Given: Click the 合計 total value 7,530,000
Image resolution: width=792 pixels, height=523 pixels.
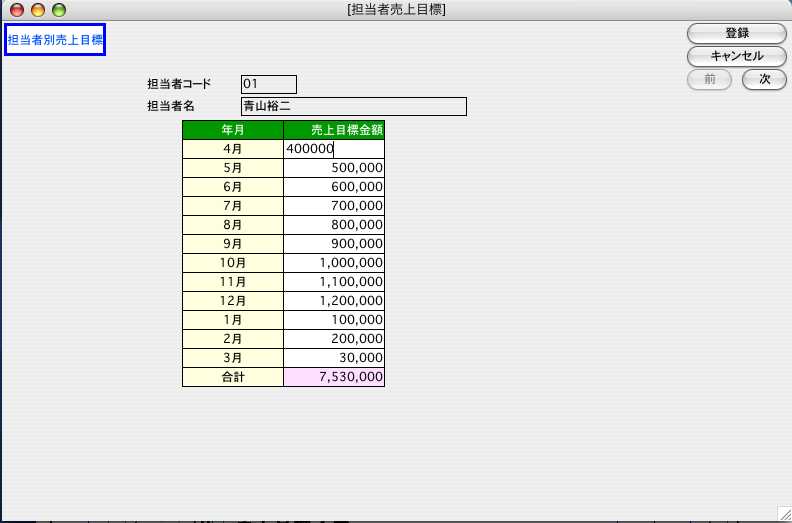Looking at the screenshot, I should (x=334, y=377).
